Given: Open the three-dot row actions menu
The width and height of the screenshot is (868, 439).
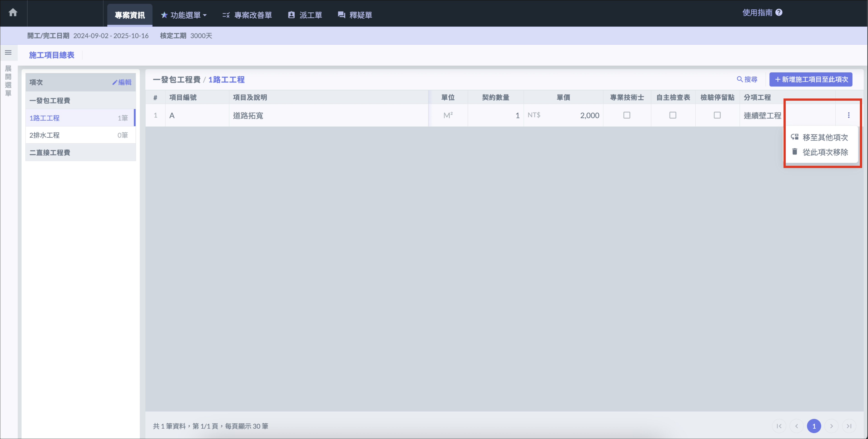Looking at the screenshot, I should click(x=848, y=115).
